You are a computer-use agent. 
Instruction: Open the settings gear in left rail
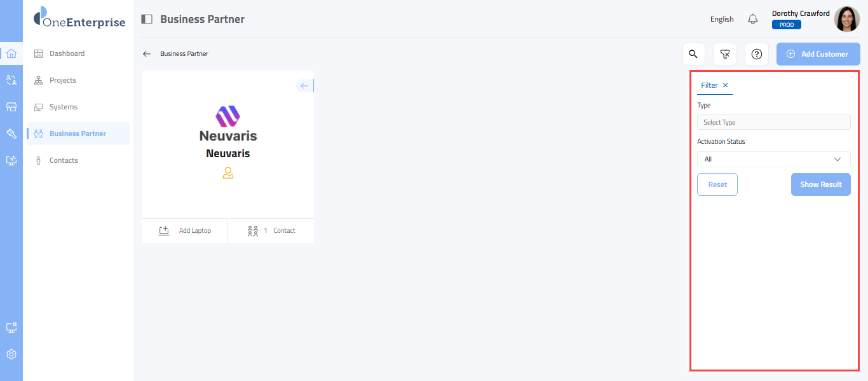coord(11,354)
